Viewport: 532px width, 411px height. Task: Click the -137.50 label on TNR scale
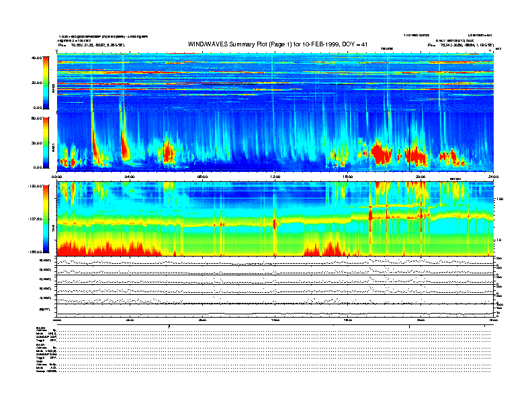[x=35, y=219]
